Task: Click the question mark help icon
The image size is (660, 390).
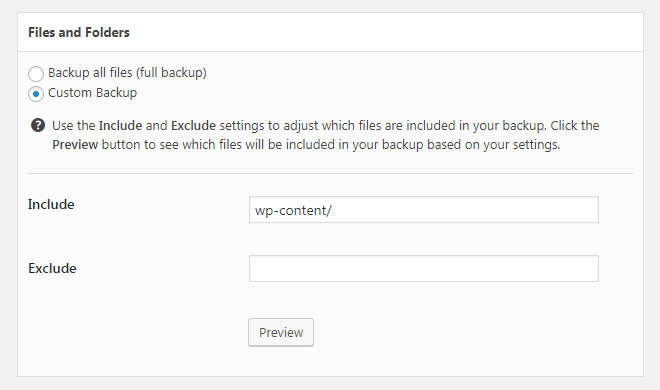Action: (x=38, y=125)
